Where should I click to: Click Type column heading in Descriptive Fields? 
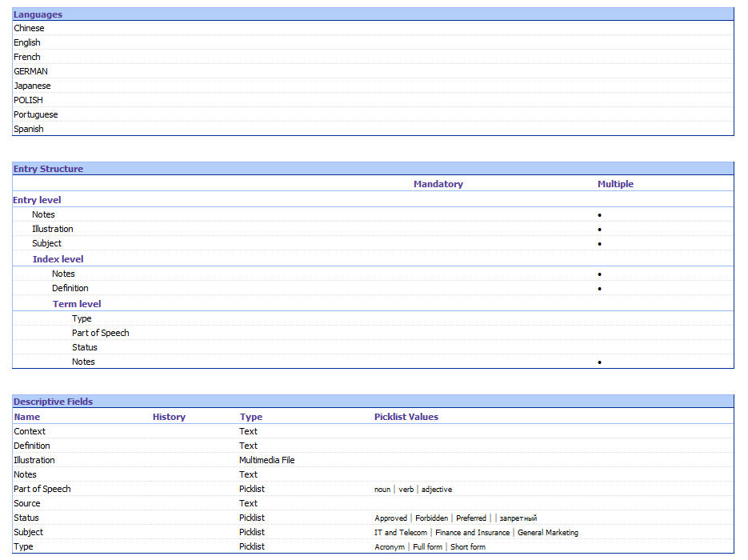click(x=251, y=417)
